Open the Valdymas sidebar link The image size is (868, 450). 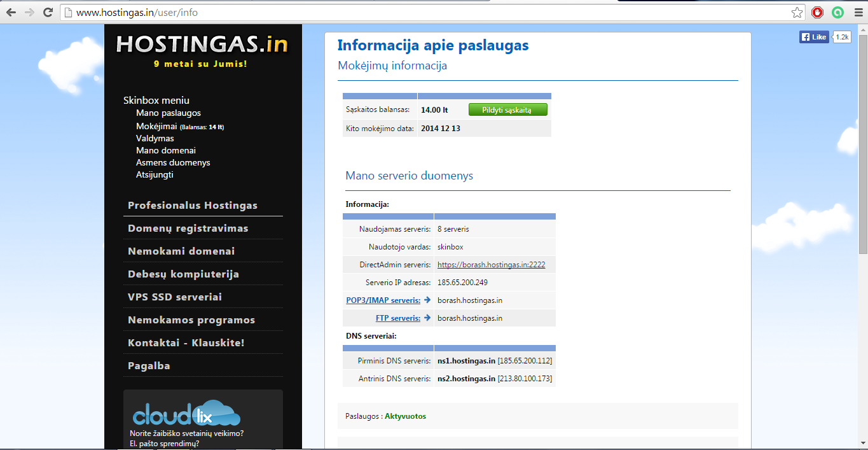[155, 138]
